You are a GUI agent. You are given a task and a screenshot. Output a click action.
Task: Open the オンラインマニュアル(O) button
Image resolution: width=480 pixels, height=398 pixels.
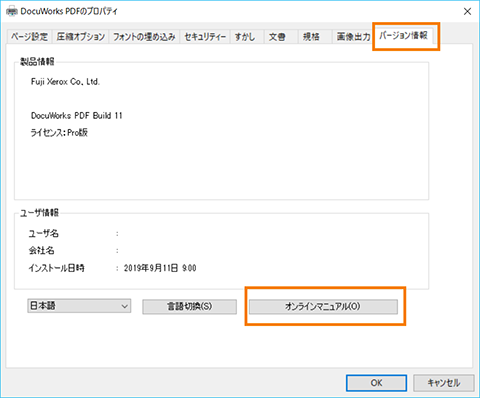323,306
